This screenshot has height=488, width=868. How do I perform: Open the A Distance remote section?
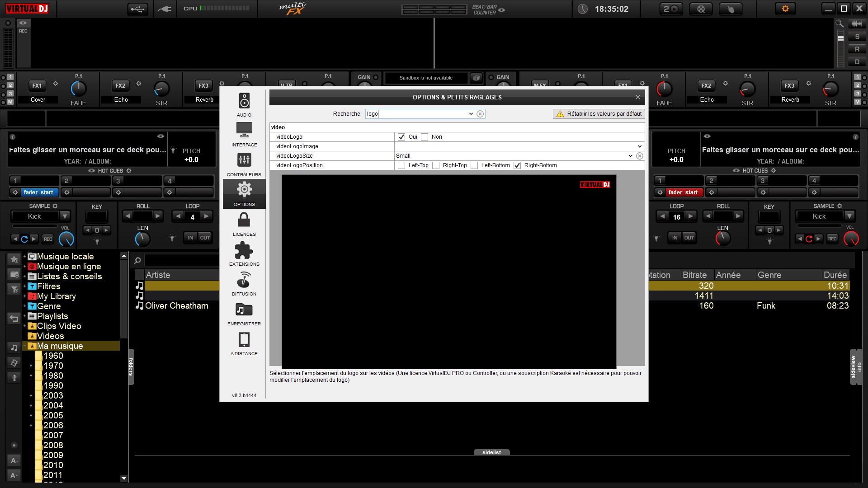[244, 343]
